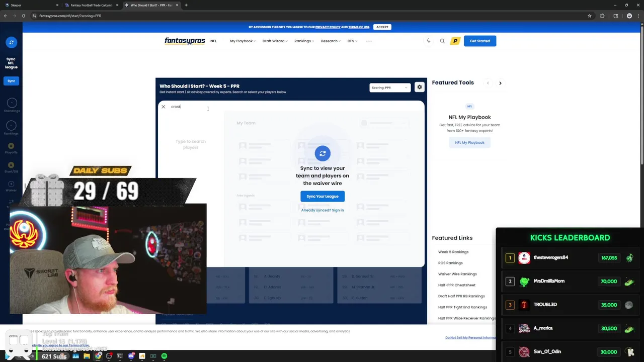Screen dimensions: 644x362
Task: Open the Privacy Policy link in the banner
Action: tap(328, 27)
